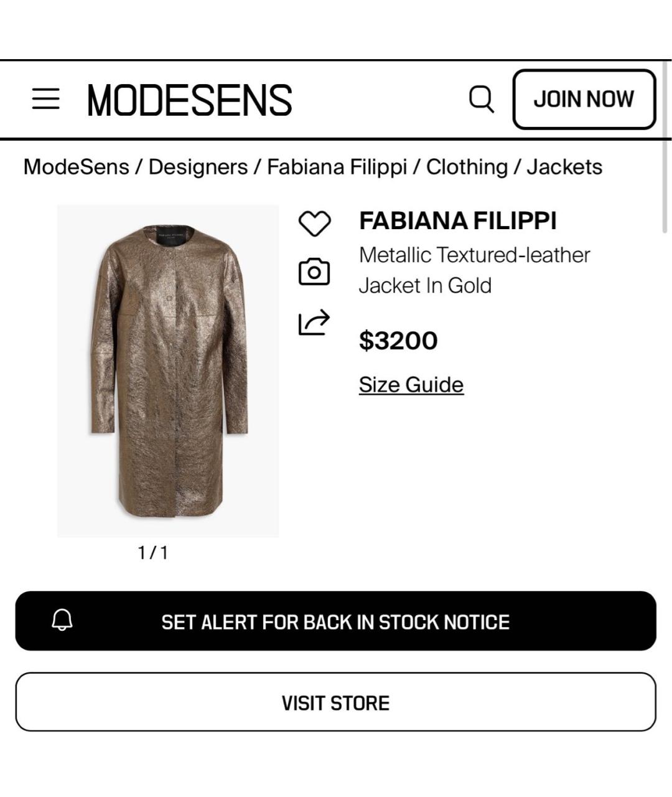
Task: Tap the camera visual search icon
Action: (314, 272)
